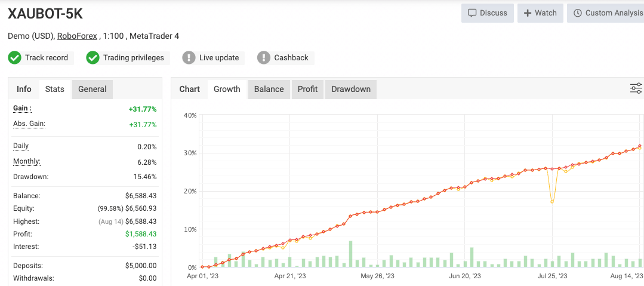
Task: Click the tallest green bar in May
Action: pyautogui.click(x=350, y=254)
